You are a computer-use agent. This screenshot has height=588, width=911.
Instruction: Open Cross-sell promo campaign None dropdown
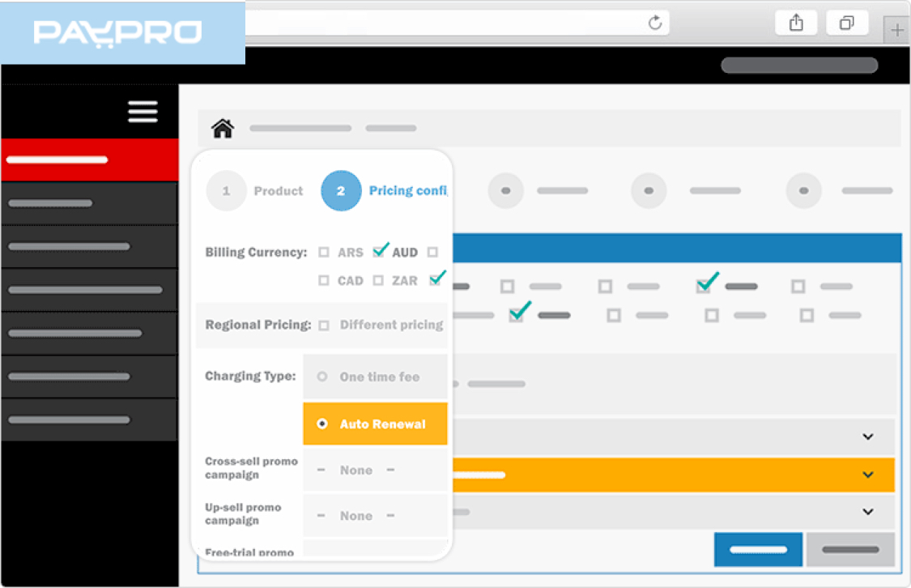tap(375, 470)
